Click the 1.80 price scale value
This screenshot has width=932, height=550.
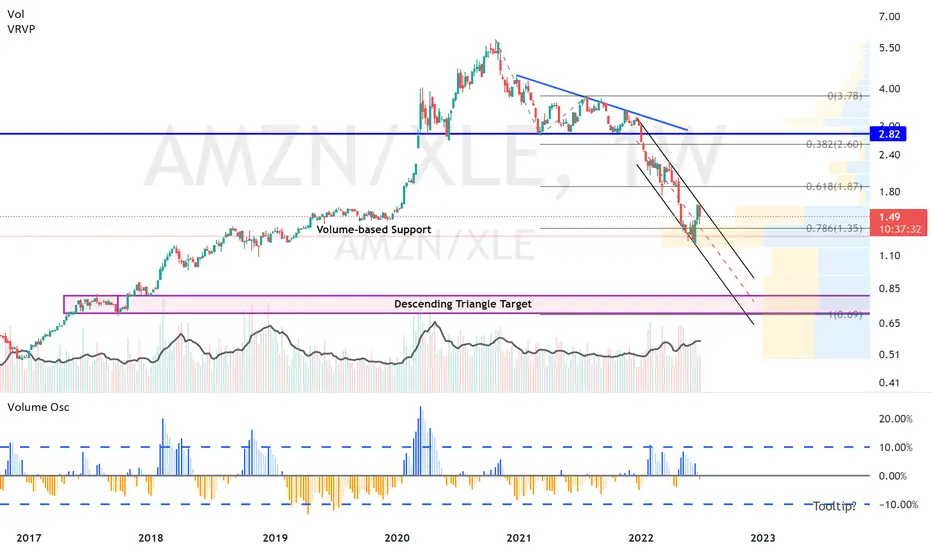coord(889,191)
